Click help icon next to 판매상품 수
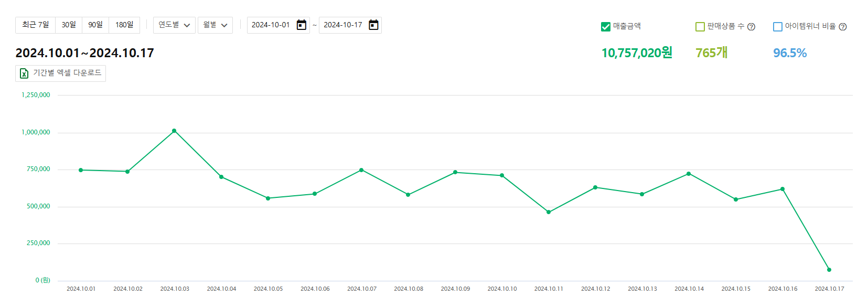Viewport: 868px width, 306px height. pyautogui.click(x=751, y=27)
